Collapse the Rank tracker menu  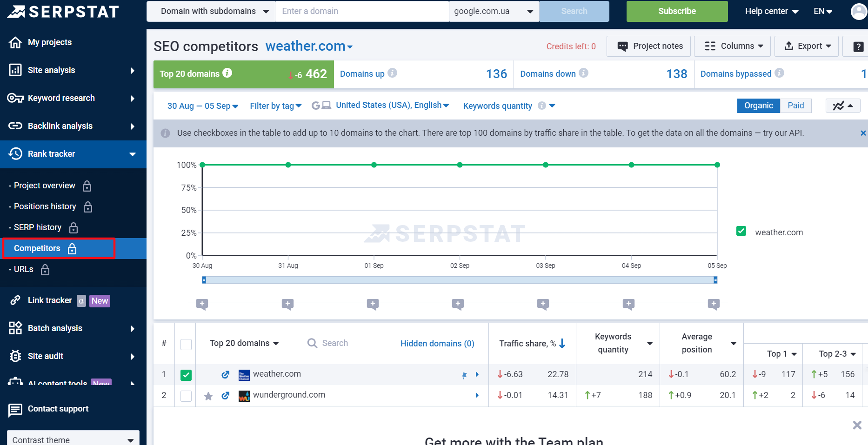coord(73,154)
